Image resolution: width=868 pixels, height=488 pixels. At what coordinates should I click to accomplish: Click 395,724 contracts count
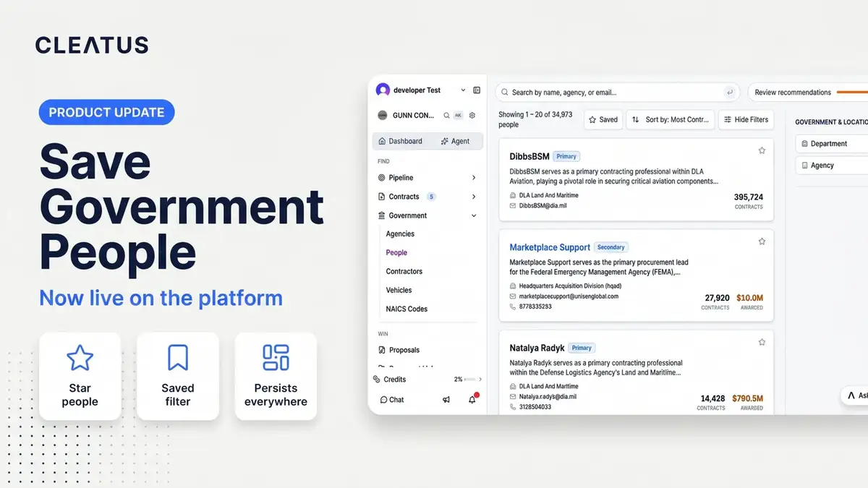749,197
